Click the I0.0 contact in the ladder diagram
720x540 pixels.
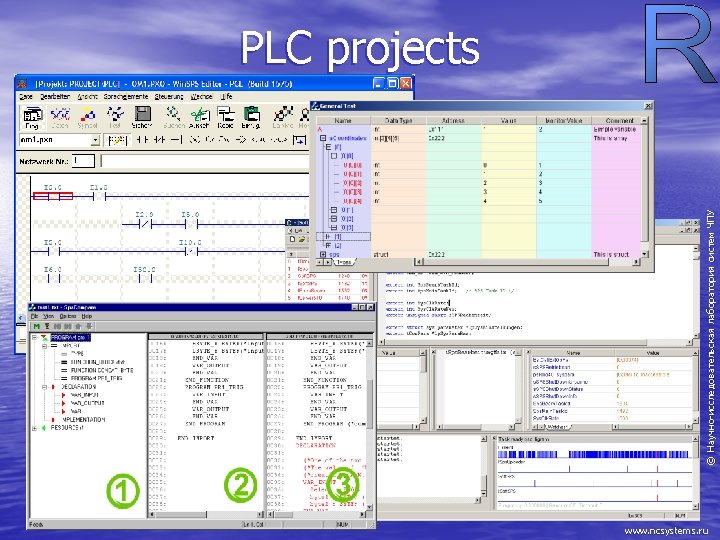point(53,197)
